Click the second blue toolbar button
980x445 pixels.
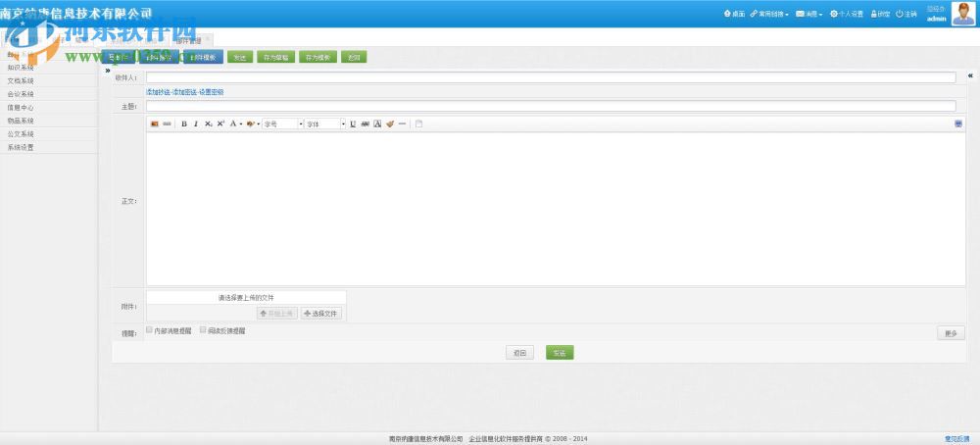point(159,58)
